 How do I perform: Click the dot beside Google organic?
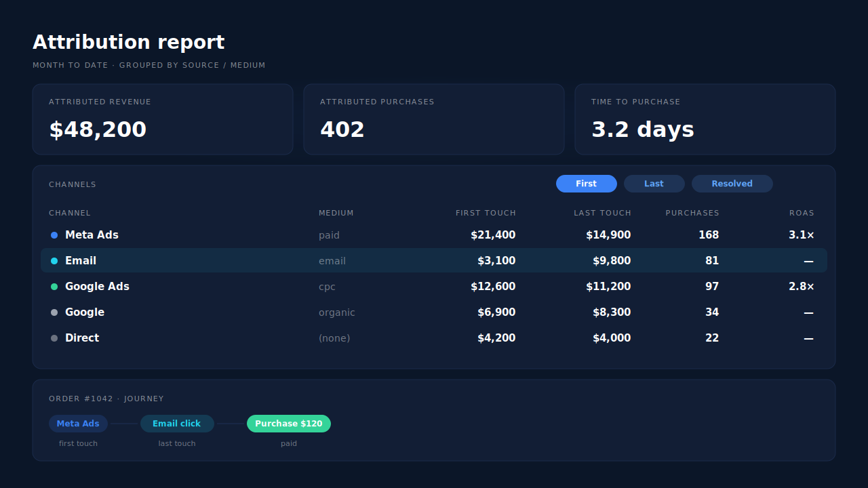click(x=54, y=312)
